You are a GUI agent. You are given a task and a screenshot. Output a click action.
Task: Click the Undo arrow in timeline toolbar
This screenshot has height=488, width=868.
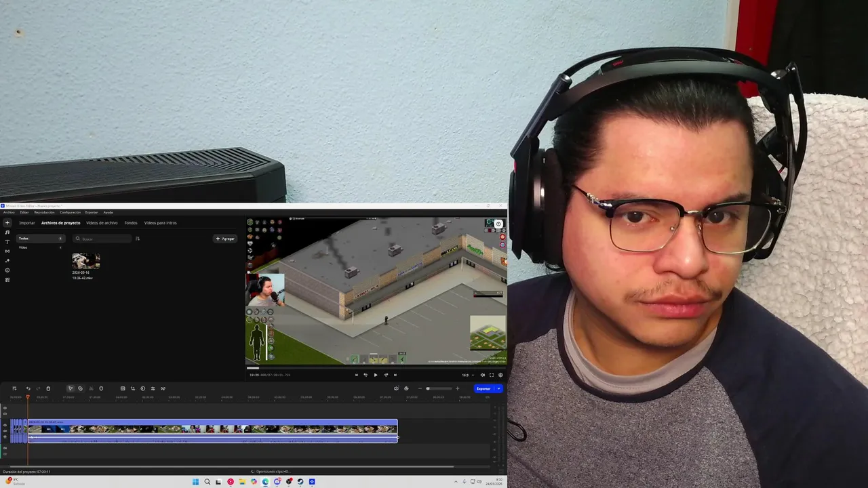pyautogui.click(x=28, y=388)
